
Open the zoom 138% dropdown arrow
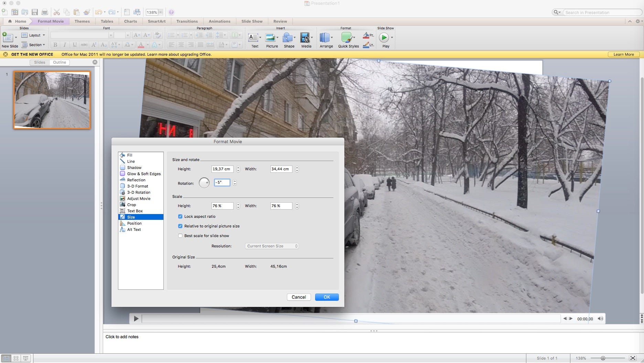(160, 12)
